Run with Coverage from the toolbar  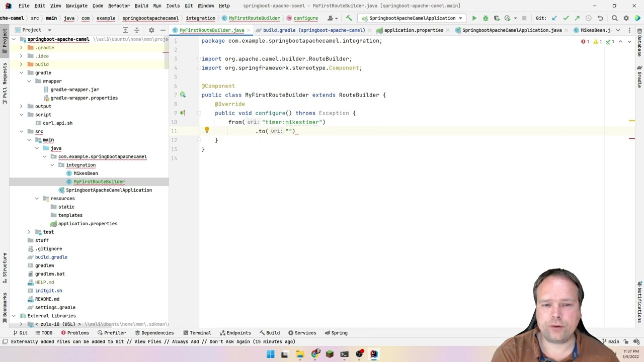497,18
